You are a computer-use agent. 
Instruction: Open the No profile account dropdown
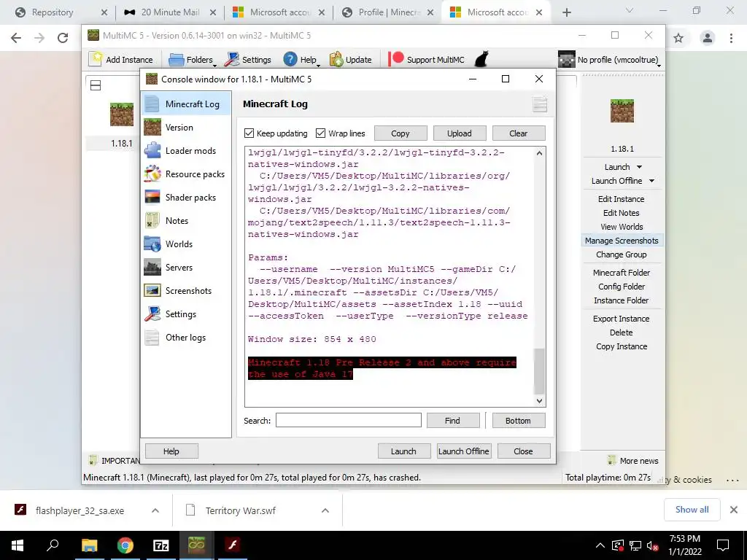tap(610, 60)
